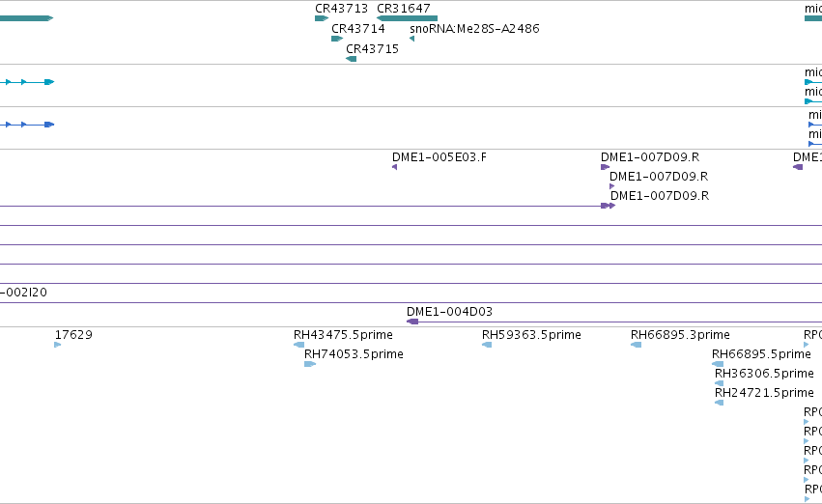Image resolution: width=822 pixels, height=504 pixels.
Task: Select the light-blue glyph under RH66895.5prime
Action: point(718,364)
